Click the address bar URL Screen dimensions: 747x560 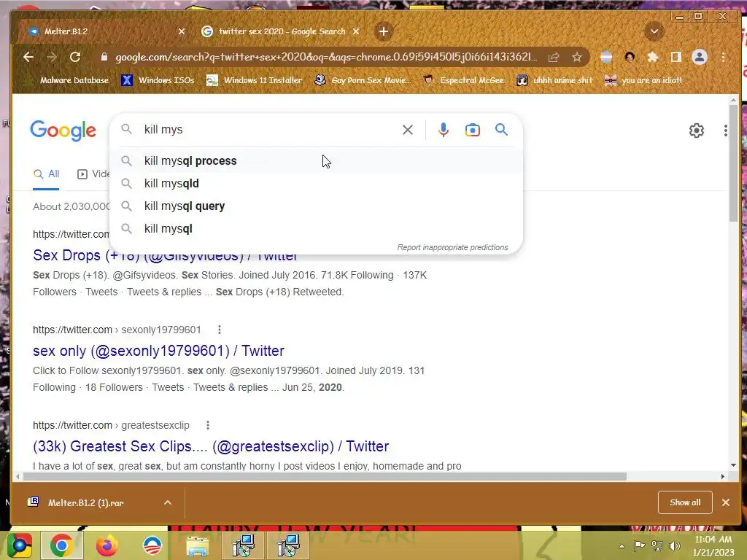[x=326, y=57]
